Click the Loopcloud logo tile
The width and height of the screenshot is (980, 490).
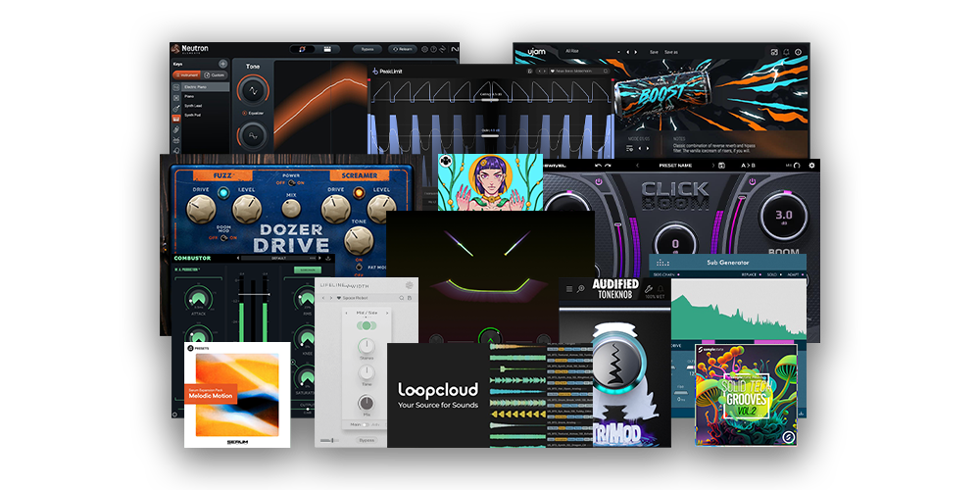438,395
